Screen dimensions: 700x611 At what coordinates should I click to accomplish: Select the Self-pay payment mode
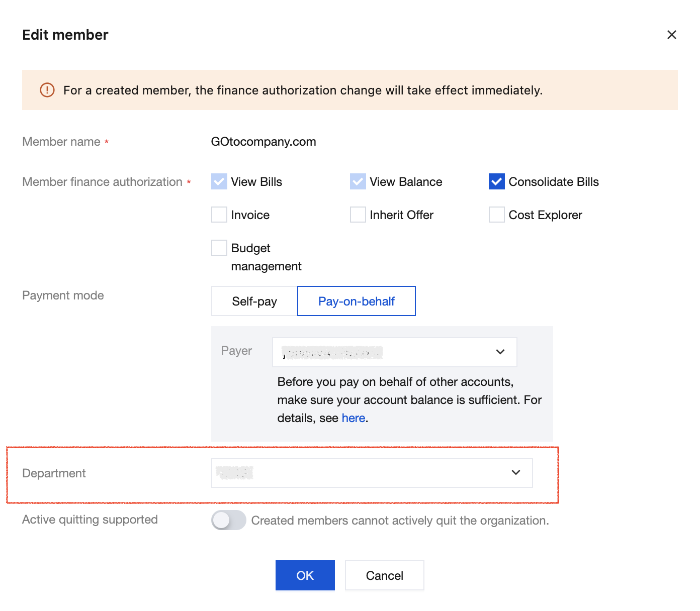click(x=254, y=301)
